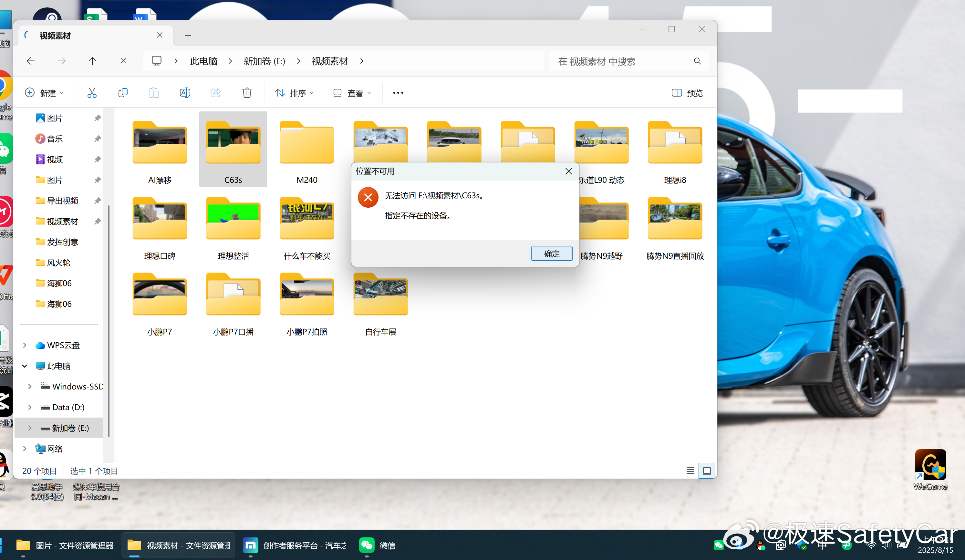Switch to large icons view button
The width and height of the screenshot is (965, 560).
[x=707, y=471]
